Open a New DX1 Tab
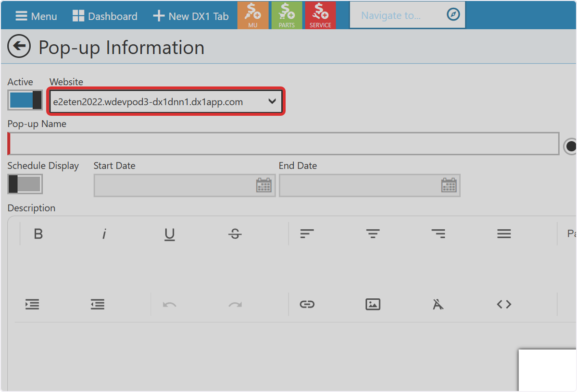 191,16
